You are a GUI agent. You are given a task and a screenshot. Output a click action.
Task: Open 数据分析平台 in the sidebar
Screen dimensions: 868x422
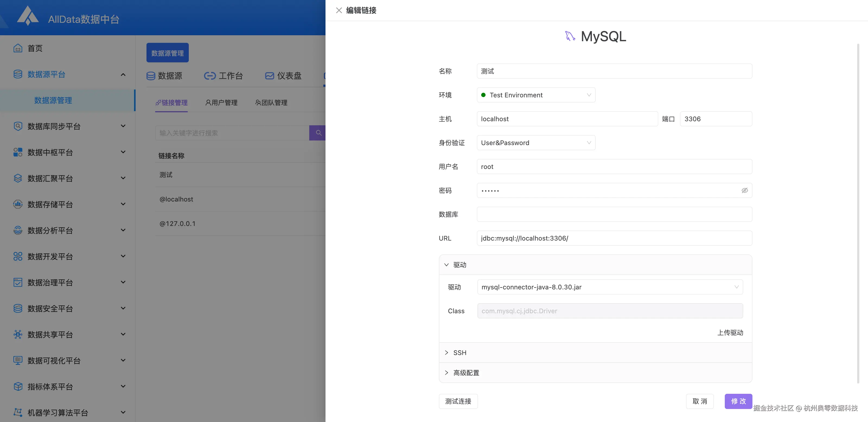(x=50, y=230)
